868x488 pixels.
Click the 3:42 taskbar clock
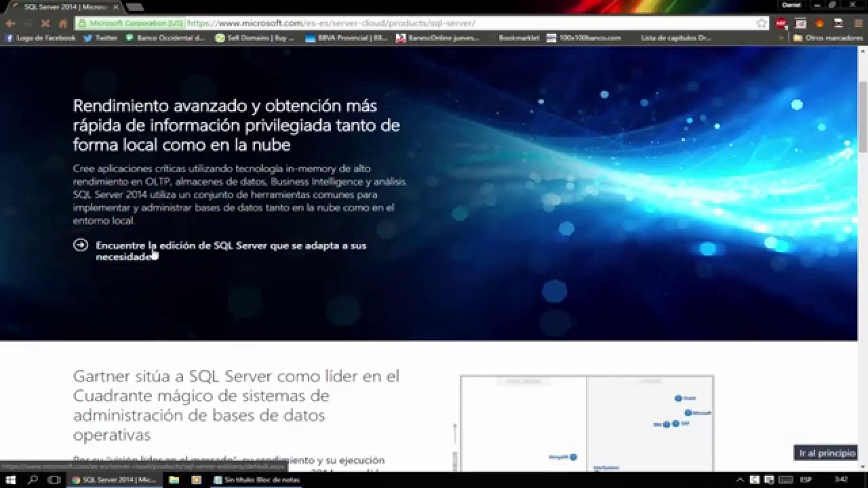(841, 480)
